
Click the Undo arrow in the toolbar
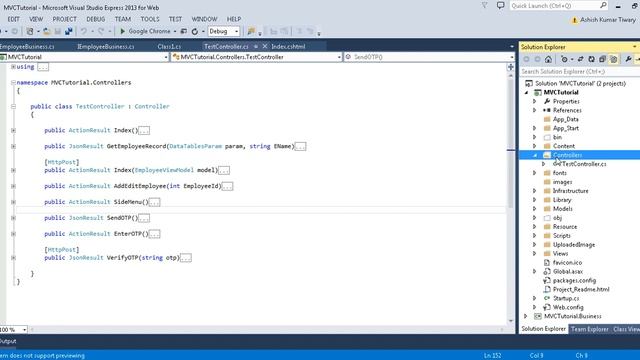83,31
